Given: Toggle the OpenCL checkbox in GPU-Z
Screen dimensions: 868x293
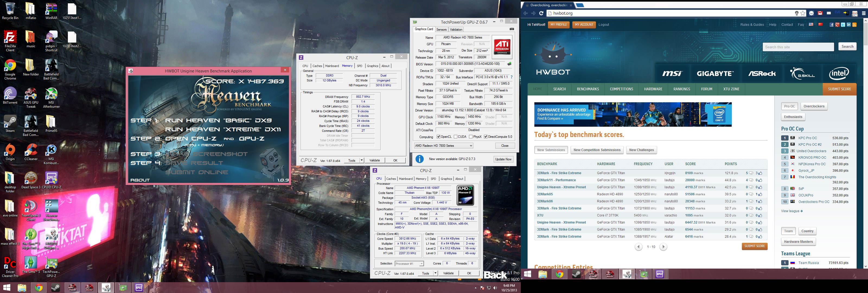Looking at the screenshot, I should coord(438,137).
